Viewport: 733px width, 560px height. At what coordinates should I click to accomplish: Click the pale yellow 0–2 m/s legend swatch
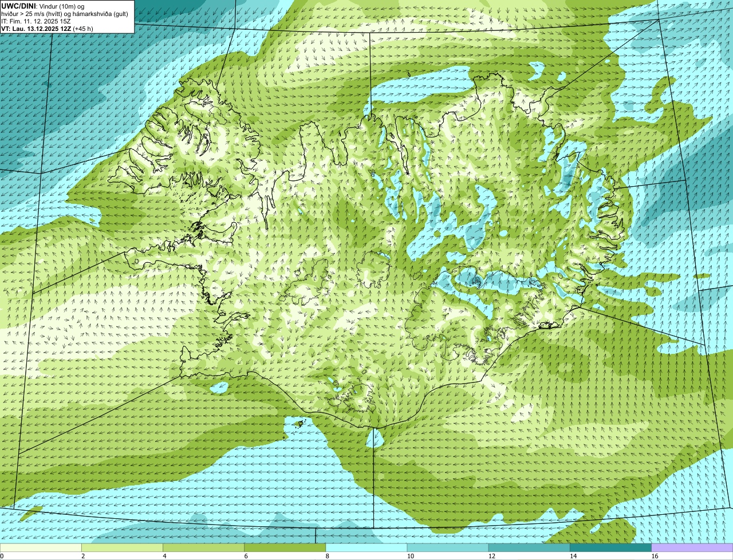tap(41, 547)
